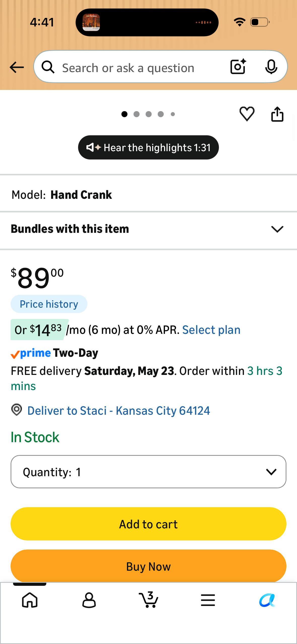
Task: Open the hamburger menu tab
Action: point(208,600)
